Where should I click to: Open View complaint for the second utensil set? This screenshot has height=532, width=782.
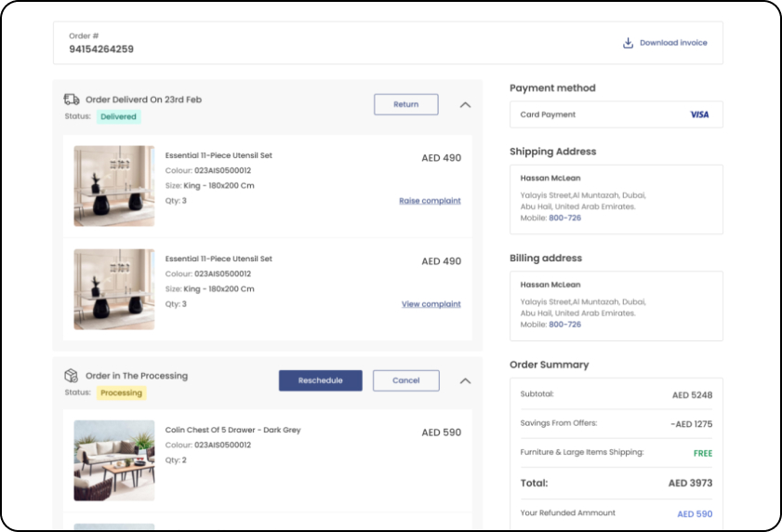[x=431, y=304]
